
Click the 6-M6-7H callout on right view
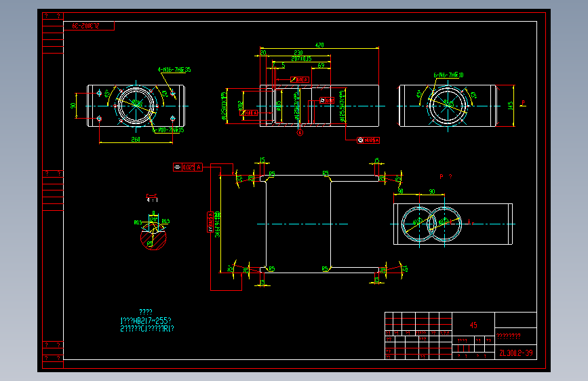pos(448,75)
